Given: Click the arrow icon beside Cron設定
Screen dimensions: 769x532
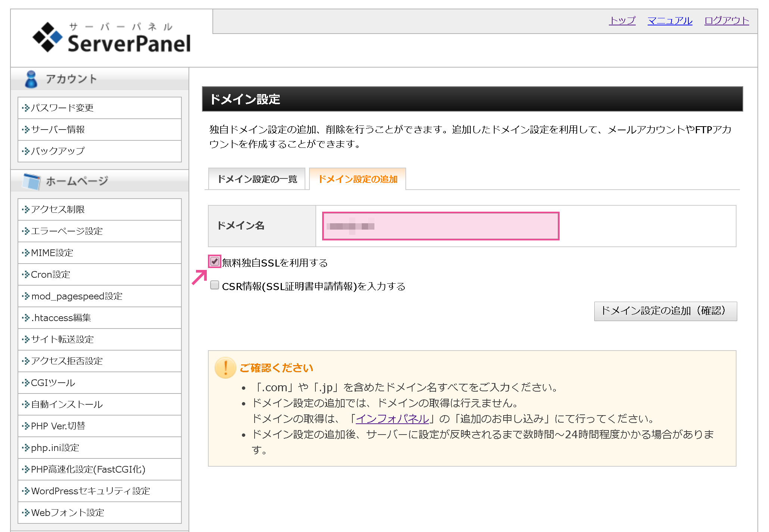Looking at the screenshot, I should (25, 274).
